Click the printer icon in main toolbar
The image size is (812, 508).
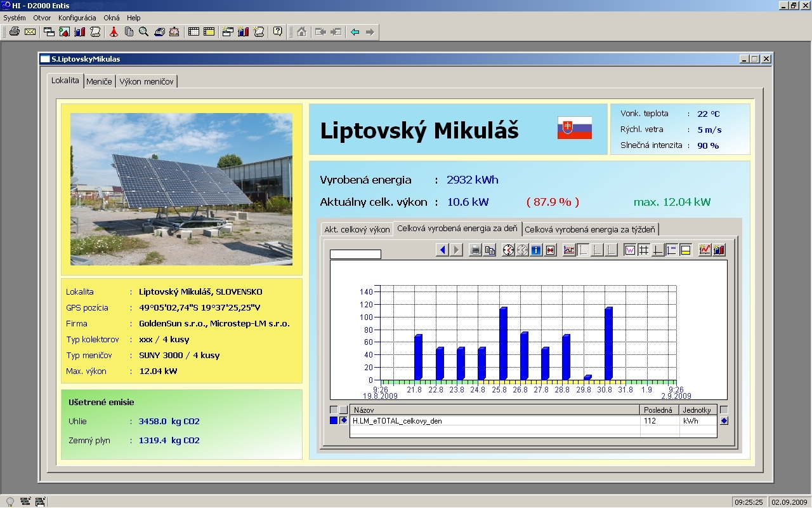coord(14,32)
